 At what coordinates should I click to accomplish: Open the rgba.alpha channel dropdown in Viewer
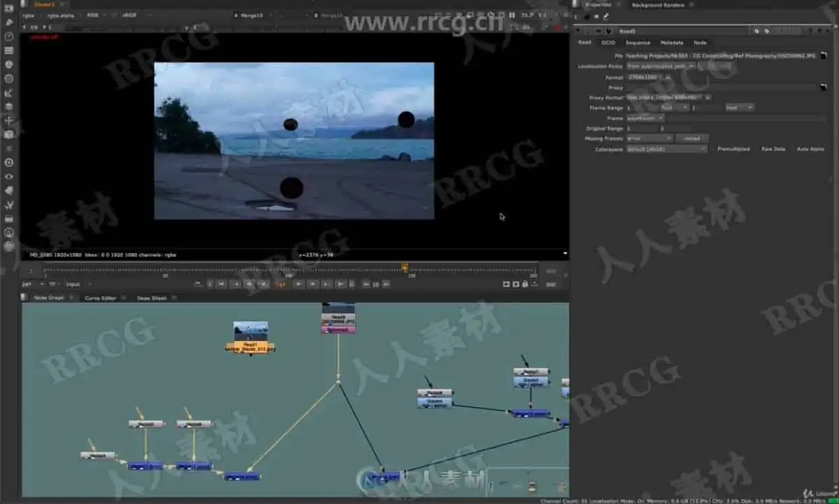click(62, 15)
